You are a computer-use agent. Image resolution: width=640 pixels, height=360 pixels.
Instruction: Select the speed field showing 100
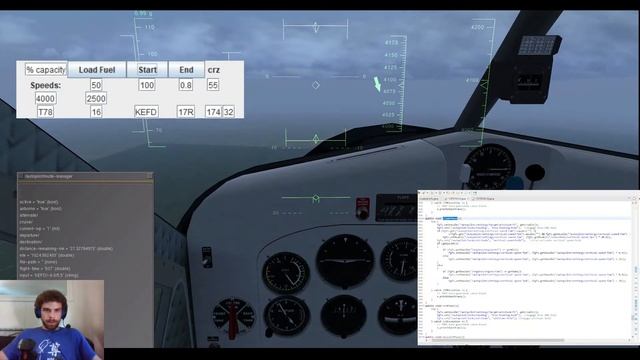[147, 85]
